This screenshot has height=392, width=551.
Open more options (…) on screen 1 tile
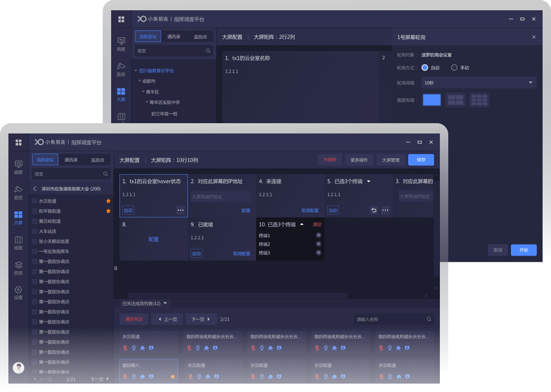180,210
